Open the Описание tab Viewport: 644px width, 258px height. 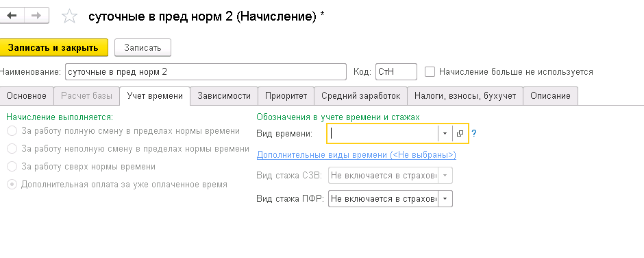(550, 96)
